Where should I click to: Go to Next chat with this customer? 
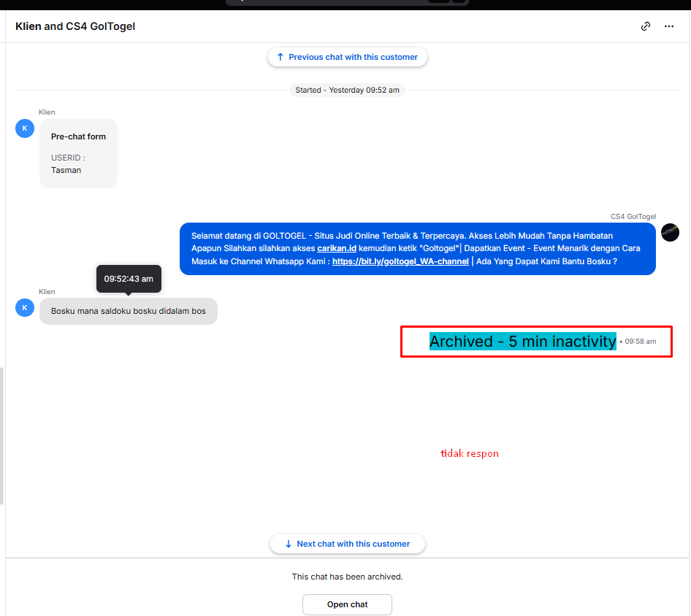coord(347,544)
